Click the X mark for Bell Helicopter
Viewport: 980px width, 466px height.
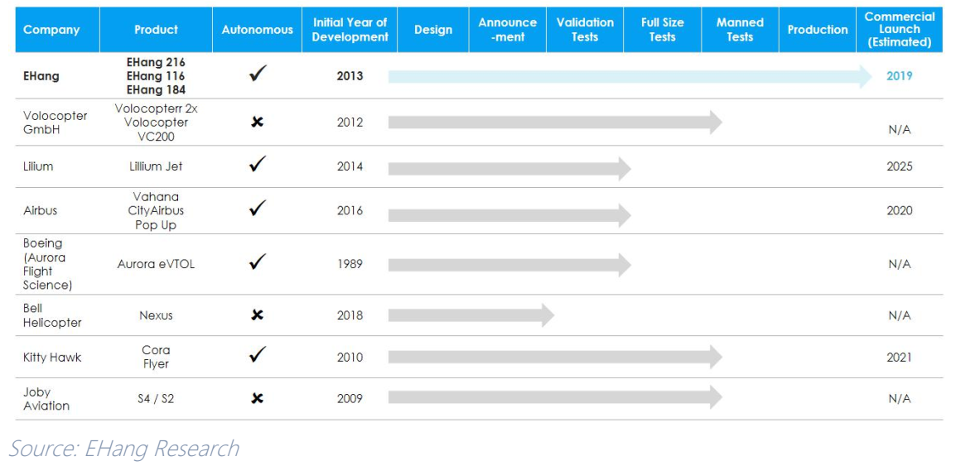[x=257, y=315]
